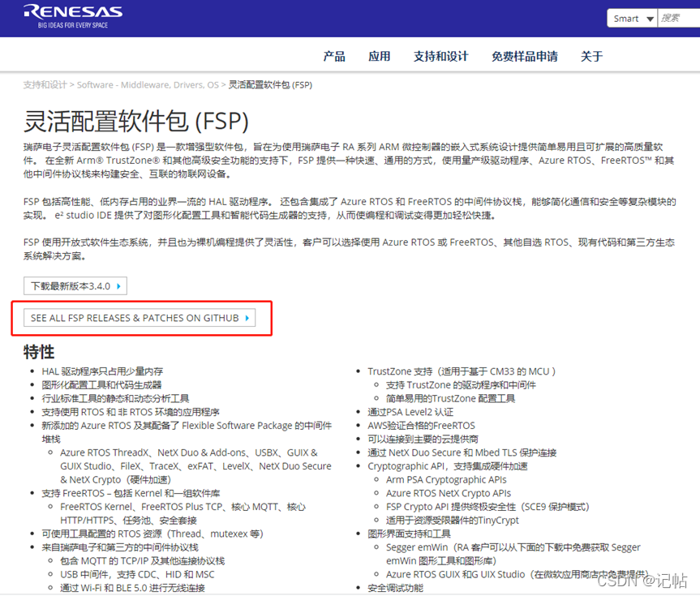Open the 应用 menu
The width and height of the screenshot is (700, 596).
point(379,56)
